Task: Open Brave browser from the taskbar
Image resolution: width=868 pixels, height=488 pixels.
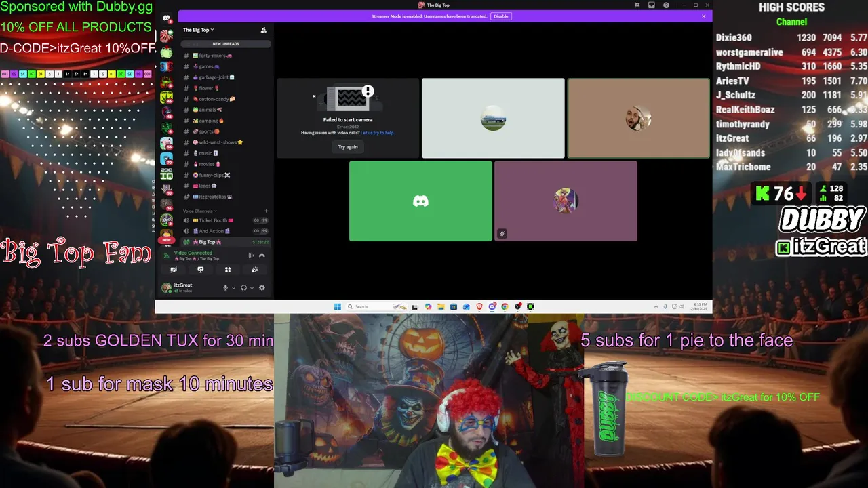Action: click(479, 306)
